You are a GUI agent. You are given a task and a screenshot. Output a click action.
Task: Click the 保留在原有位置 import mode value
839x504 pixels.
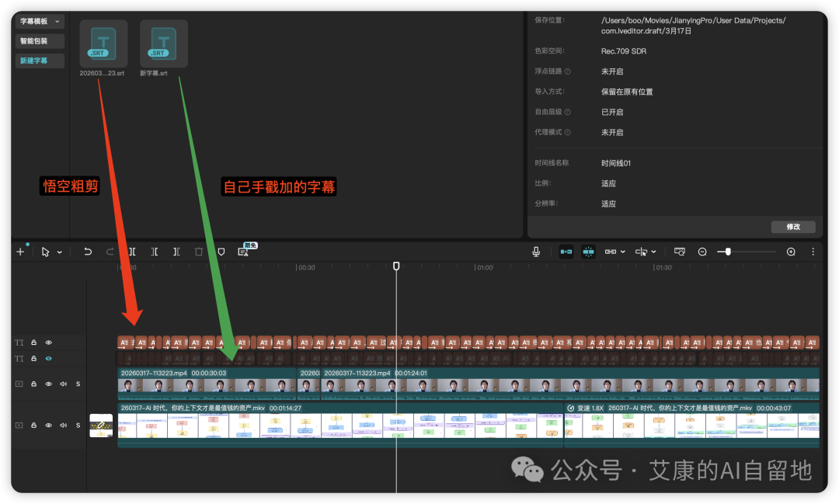627,92
